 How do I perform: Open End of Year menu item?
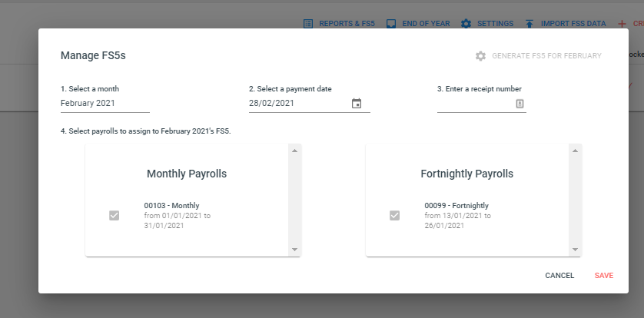click(419, 24)
